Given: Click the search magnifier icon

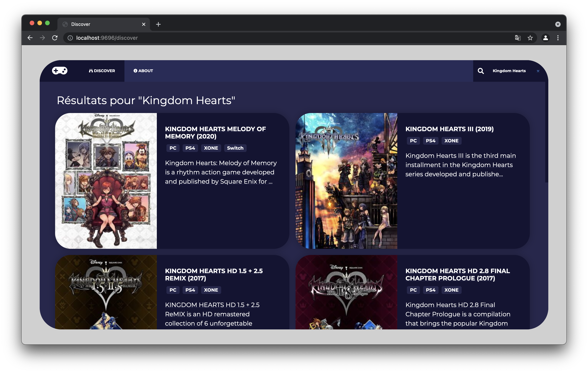Looking at the screenshot, I should pyautogui.click(x=480, y=71).
